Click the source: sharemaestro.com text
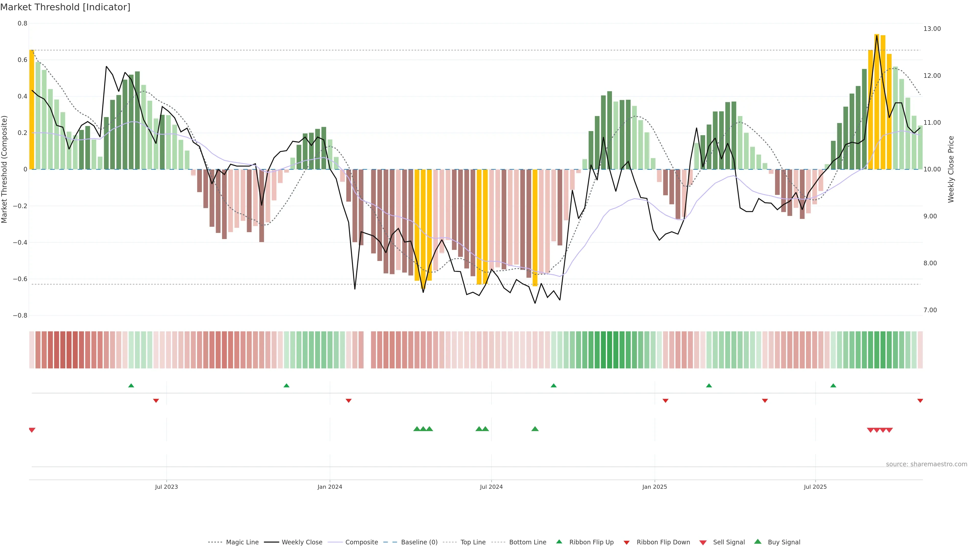980x551 pixels. [x=926, y=464]
